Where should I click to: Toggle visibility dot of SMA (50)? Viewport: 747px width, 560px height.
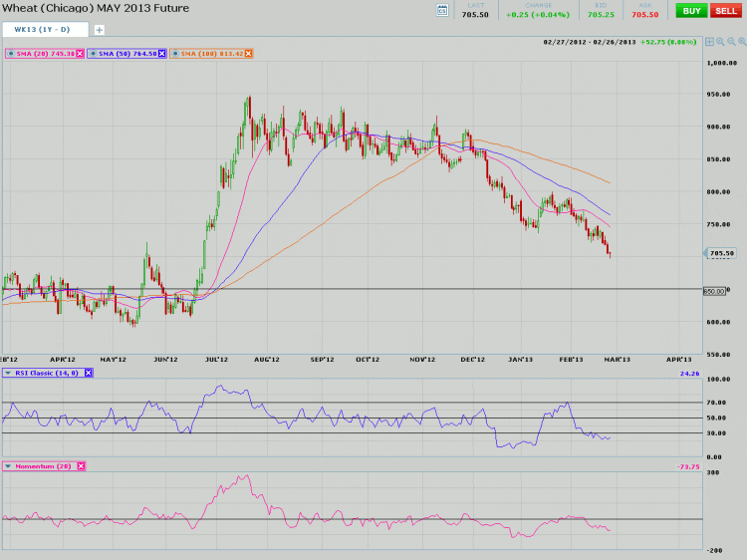coord(95,54)
